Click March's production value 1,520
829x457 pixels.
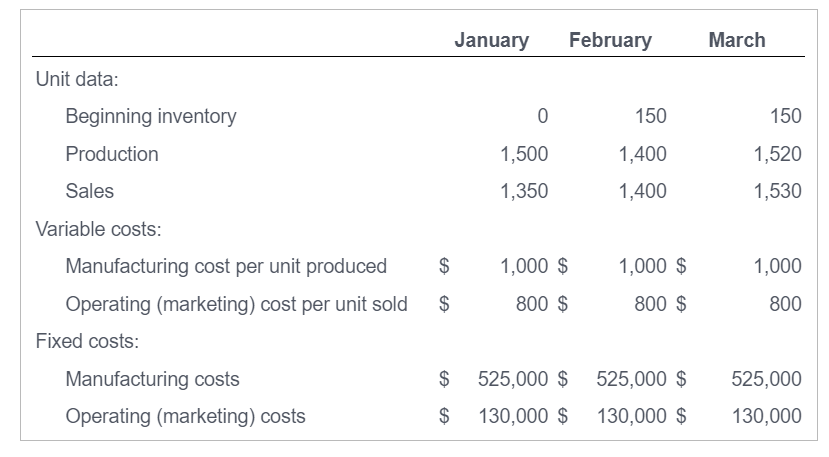[x=778, y=154]
